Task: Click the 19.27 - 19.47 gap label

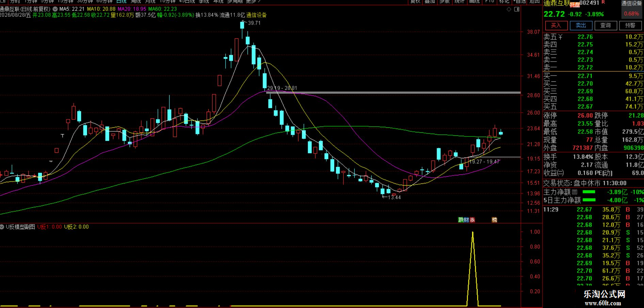Action: pyautogui.click(x=484, y=162)
